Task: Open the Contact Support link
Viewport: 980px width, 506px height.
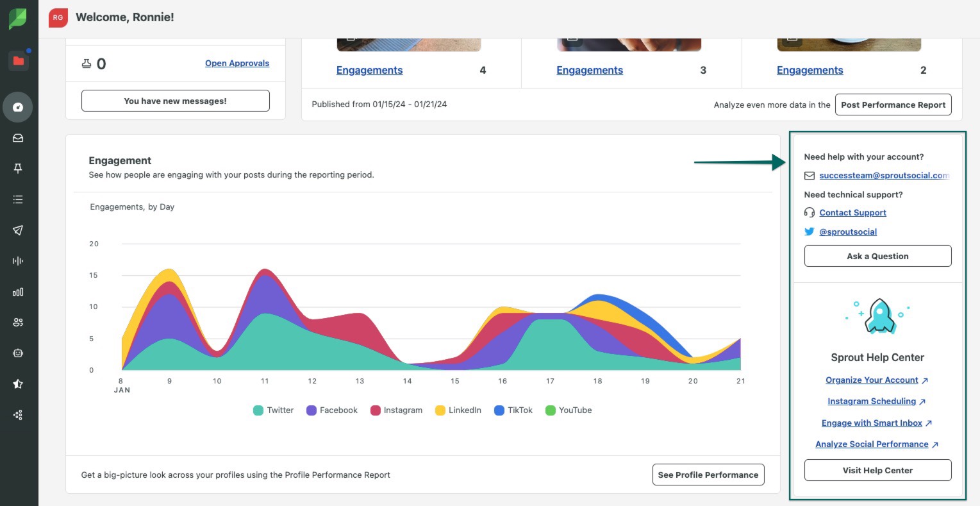Action: [852, 213]
